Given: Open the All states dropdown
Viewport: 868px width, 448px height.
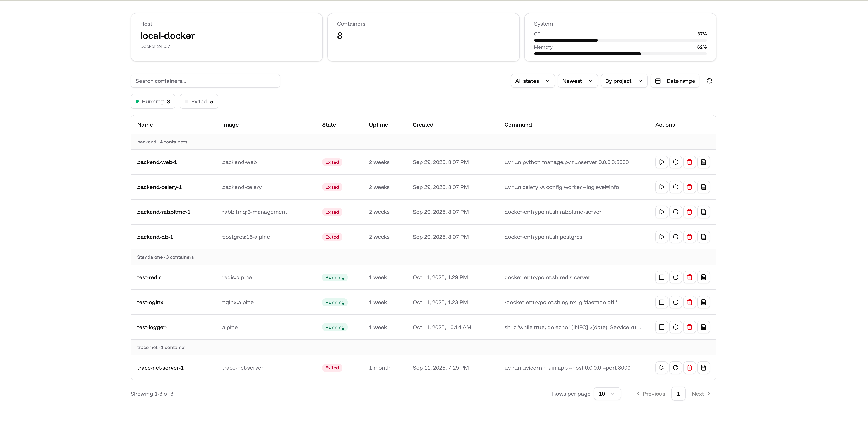Looking at the screenshot, I should pyautogui.click(x=532, y=81).
